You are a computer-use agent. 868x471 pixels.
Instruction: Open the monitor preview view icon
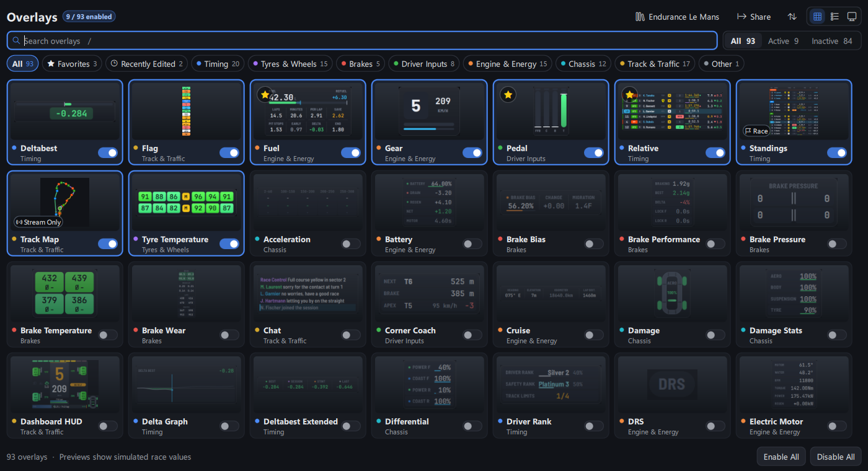pyautogui.click(x=852, y=17)
